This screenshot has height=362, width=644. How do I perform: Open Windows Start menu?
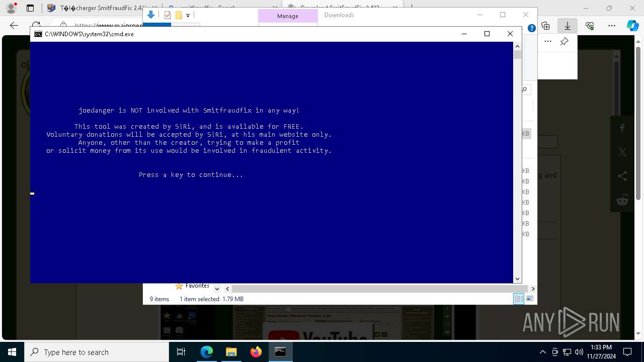point(12,352)
